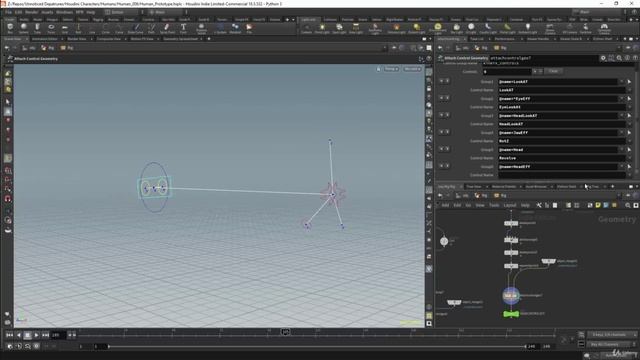Switch to Composite View tab
This screenshot has width=640, height=360.
tap(109, 39)
